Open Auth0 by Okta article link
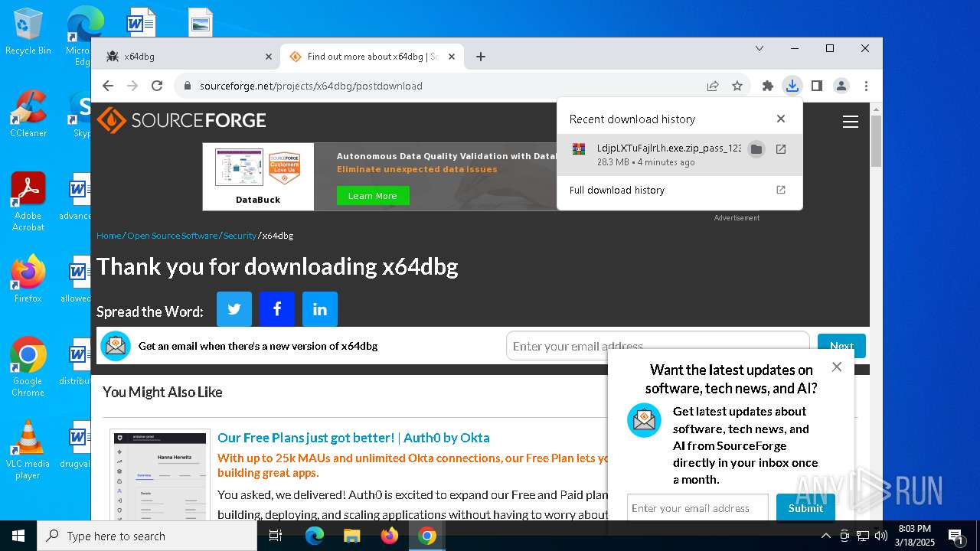This screenshot has width=980, height=551. 354,438
